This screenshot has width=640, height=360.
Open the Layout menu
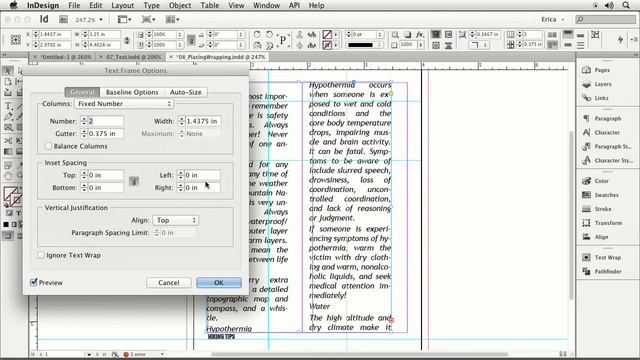(122, 5)
